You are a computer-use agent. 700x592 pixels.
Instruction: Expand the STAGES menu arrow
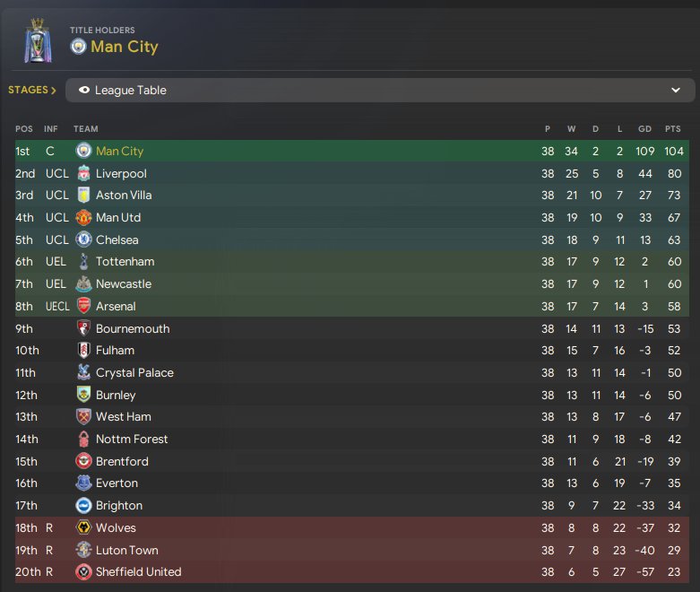(x=54, y=91)
